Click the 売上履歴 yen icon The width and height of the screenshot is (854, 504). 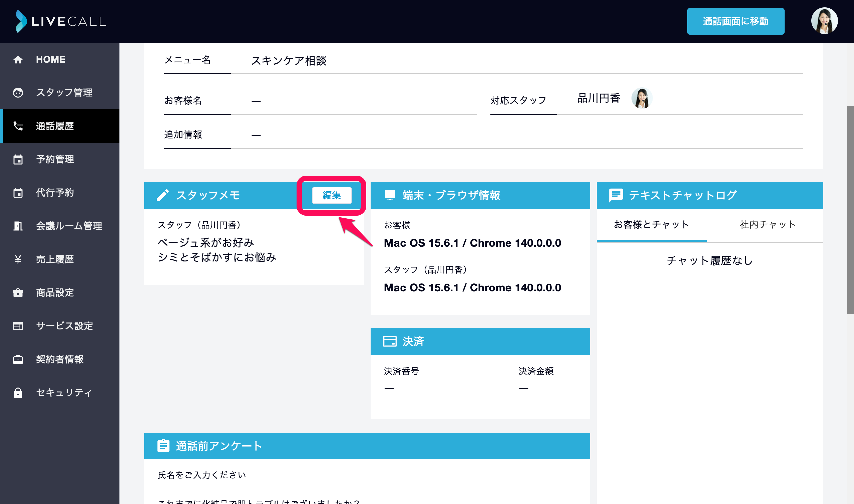pos(18,259)
